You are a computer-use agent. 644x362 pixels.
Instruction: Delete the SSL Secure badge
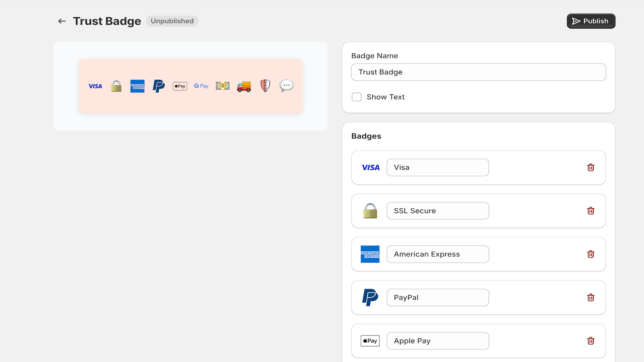[x=590, y=211]
